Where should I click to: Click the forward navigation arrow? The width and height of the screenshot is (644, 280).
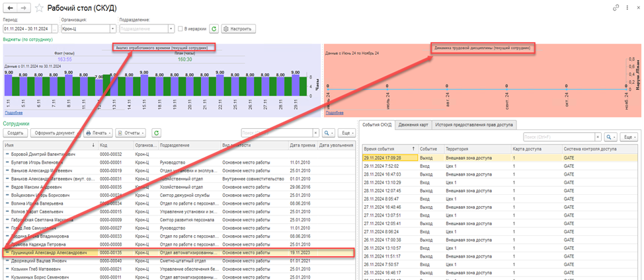coord(24,7)
